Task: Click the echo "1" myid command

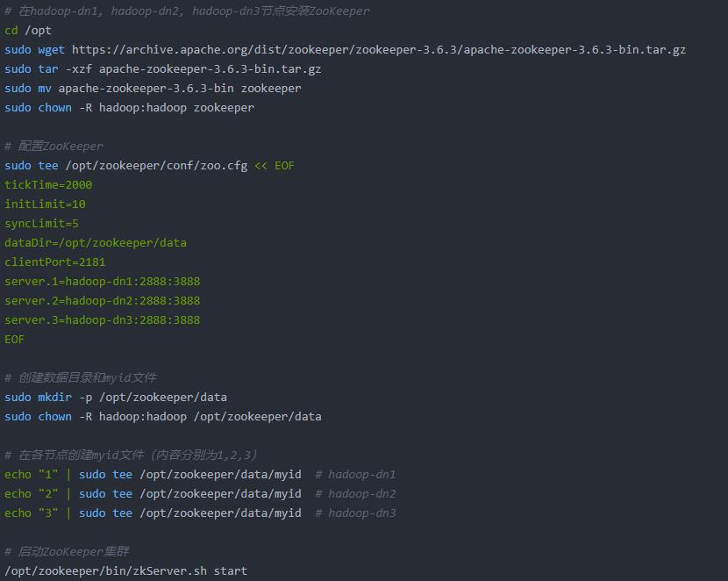Action: click(153, 475)
